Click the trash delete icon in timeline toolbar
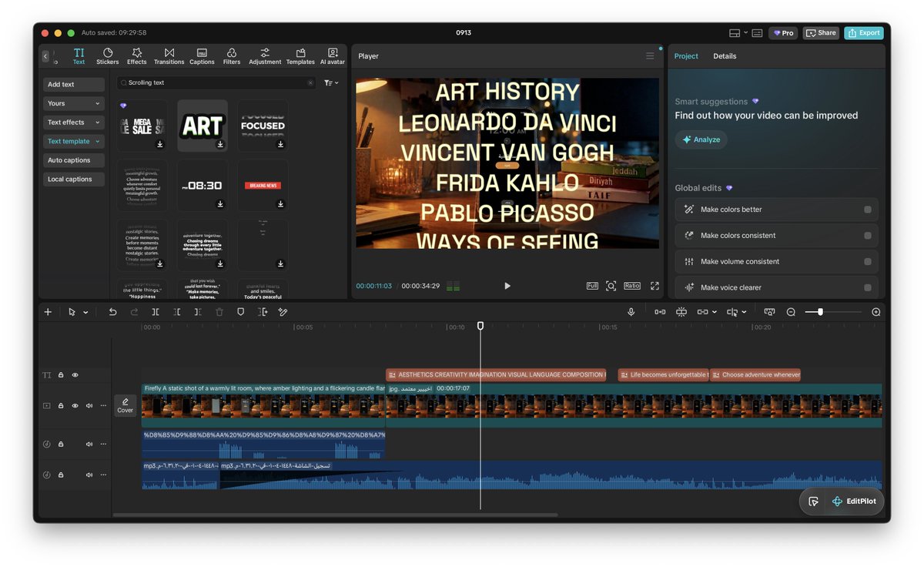Viewport: 924px width, 567px height. tap(219, 312)
